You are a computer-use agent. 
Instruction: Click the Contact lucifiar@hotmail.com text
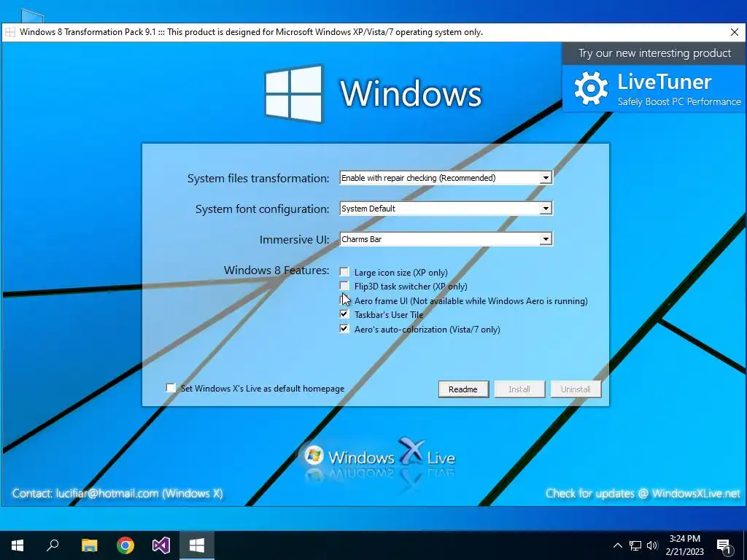(x=117, y=494)
